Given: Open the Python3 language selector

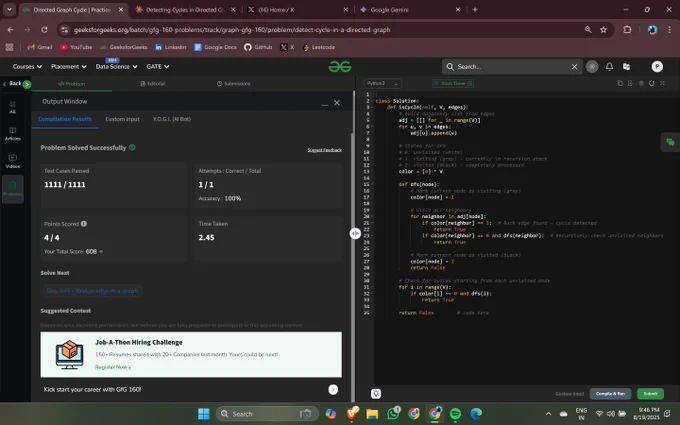Looking at the screenshot, I should click(382, 83).
